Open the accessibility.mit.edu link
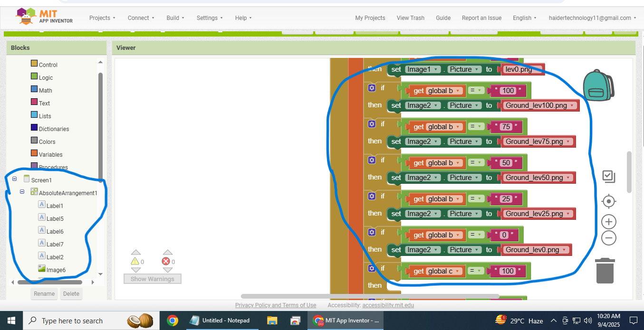The width and height of the screenshot is (644, 330). tap(388, 305)
